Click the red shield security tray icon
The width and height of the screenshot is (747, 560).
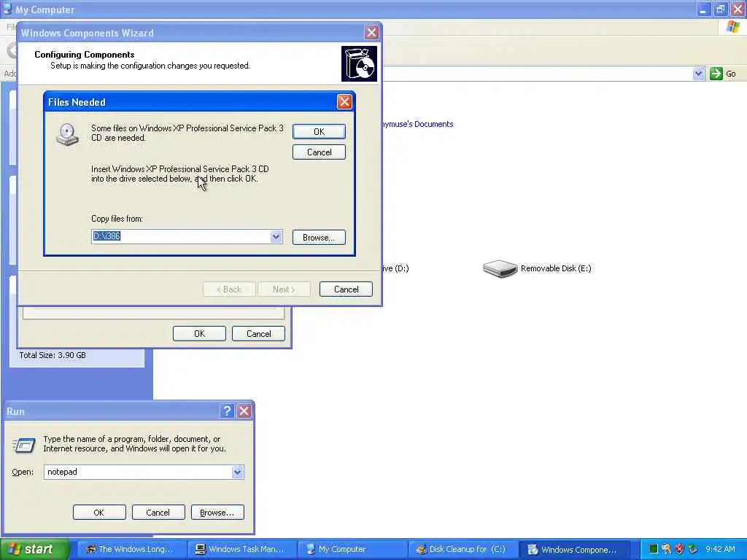coord(680,549)
